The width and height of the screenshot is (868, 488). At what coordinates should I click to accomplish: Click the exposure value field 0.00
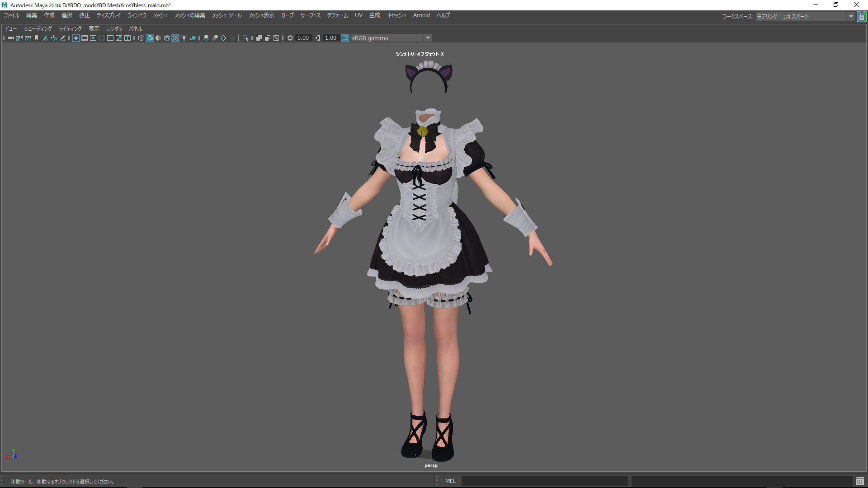tap(303, 38)
